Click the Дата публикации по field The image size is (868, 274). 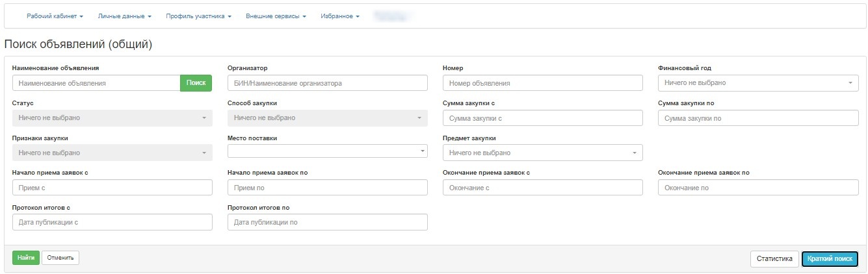pos(328,222)
